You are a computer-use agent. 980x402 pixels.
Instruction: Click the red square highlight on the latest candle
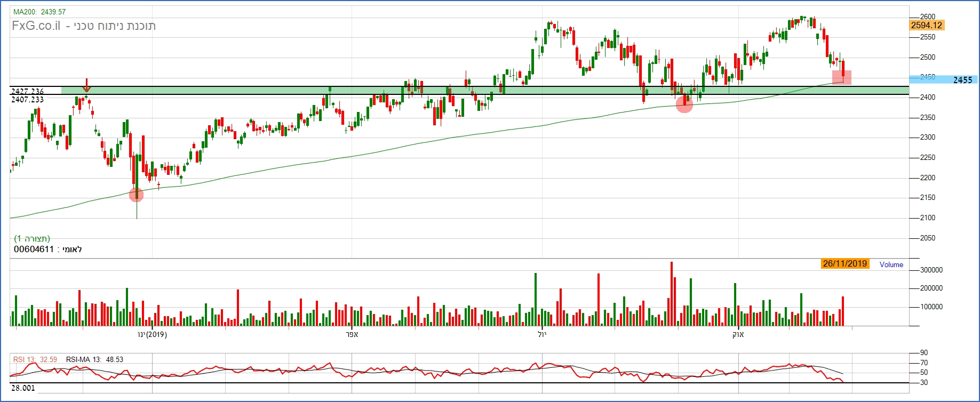842,77
